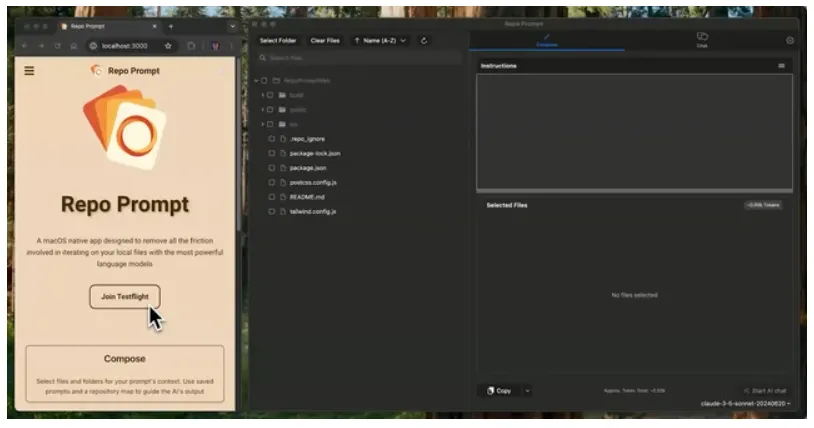Select the Repo Prompt browser tab
814x428 pixels.
[108, 26]
